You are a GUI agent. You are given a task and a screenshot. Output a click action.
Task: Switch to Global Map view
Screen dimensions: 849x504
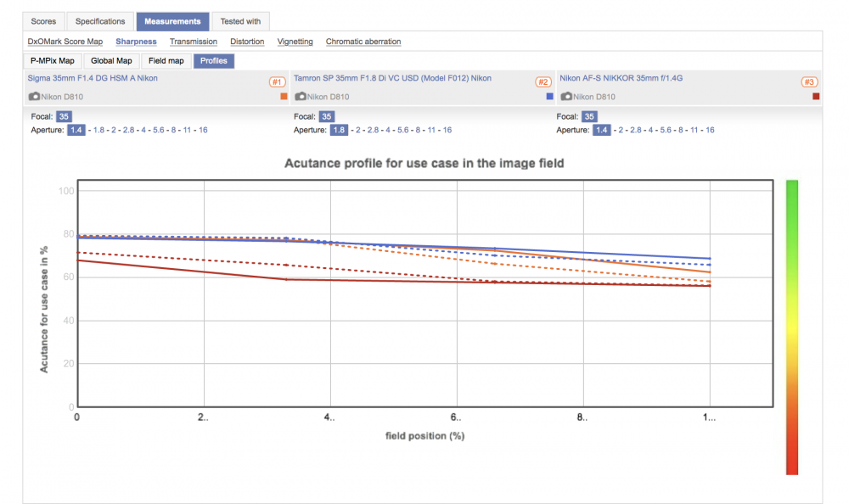[x=111, y=60]
